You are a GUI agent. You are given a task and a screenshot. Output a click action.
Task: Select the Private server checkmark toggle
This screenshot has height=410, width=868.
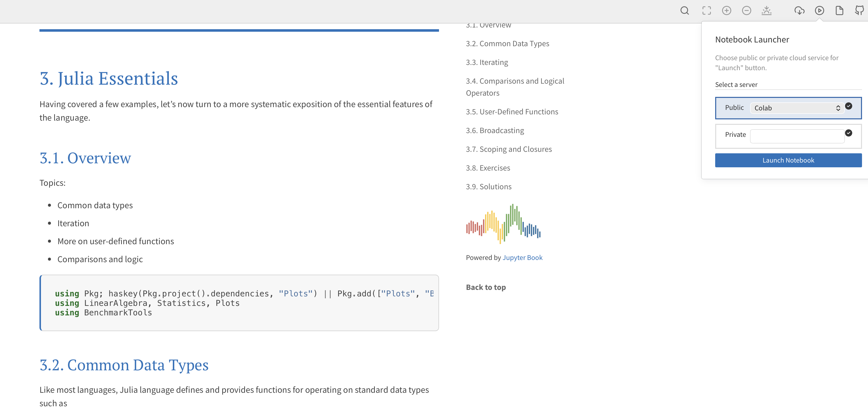click(849, 133)
